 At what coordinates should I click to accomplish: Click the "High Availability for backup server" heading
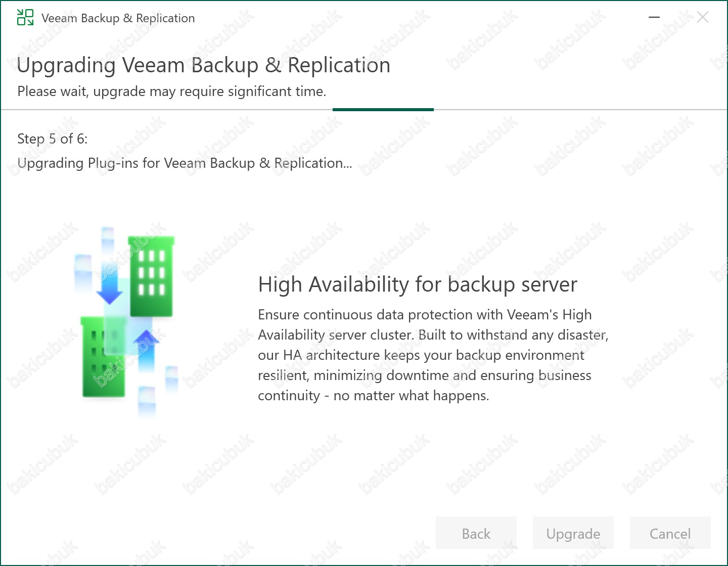(417, 285)
